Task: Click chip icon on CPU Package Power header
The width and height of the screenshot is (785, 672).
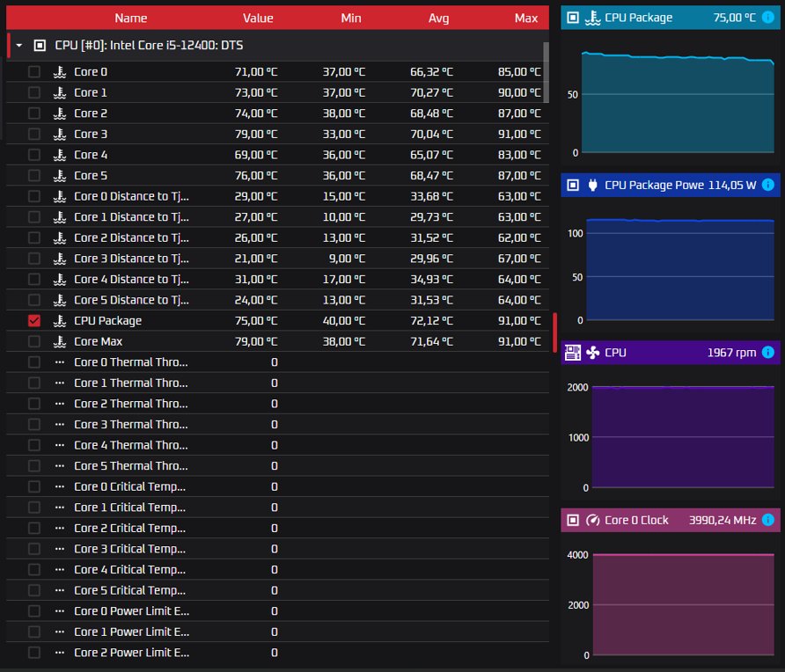Action: tap(573, 185)
